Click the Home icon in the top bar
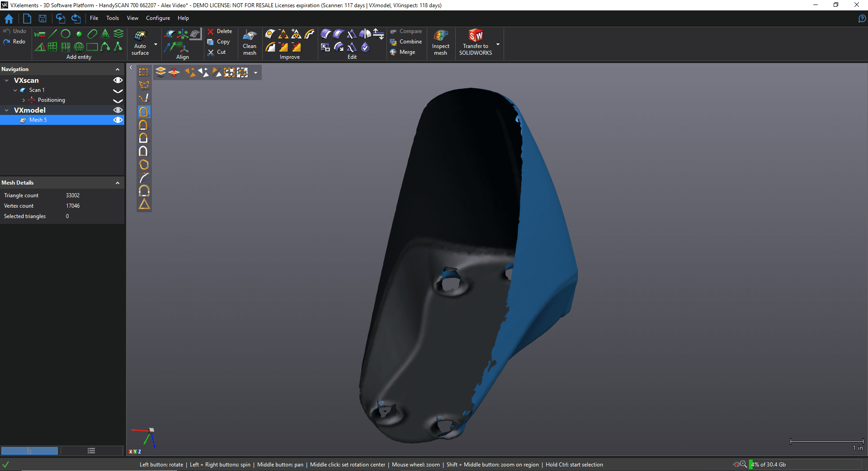Viewport: 868px width, 471px height. click(9, 19)
